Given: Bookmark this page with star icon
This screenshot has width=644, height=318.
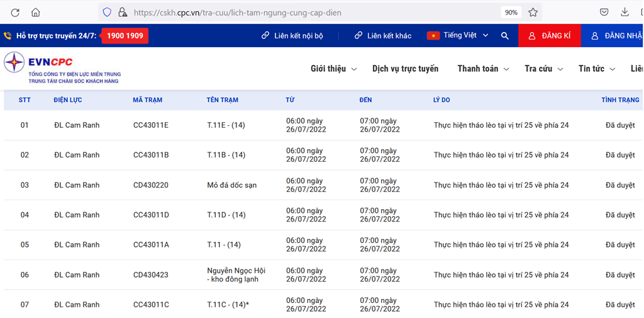Looking at the screenshot, I should click(533, 13).
